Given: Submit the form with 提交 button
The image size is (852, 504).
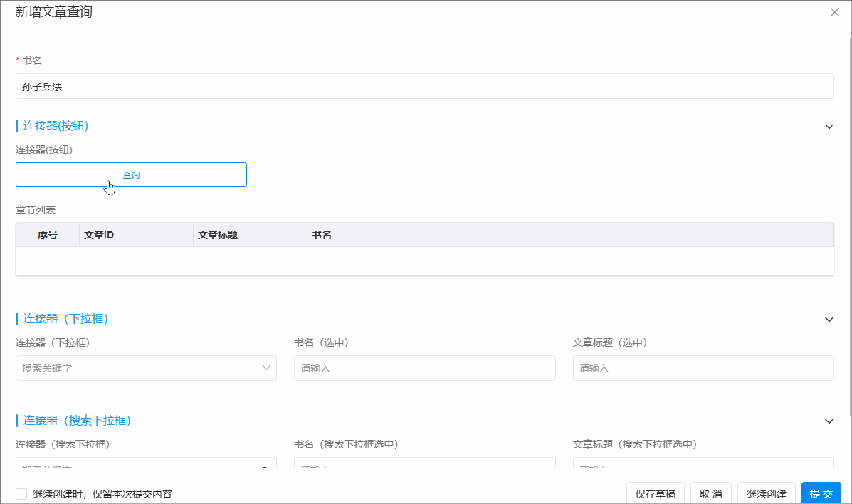Looking at the screenshot, I should 821,494.
